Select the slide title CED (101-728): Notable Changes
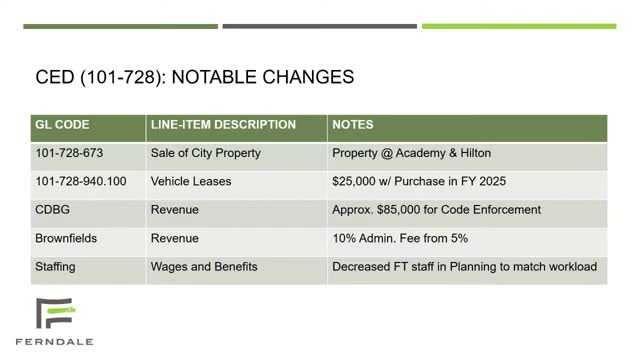Viewport: 640px width, 360px height. pyautogui.click(x=195, y=77)
